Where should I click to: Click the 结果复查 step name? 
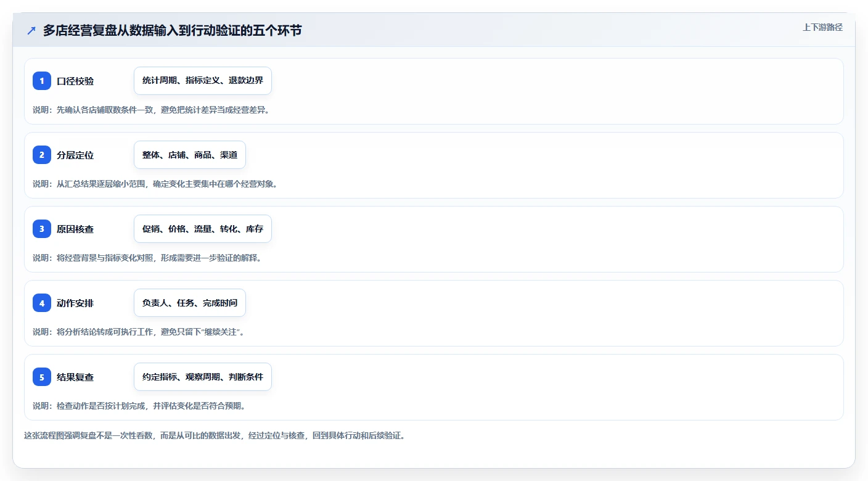point(75,377)
